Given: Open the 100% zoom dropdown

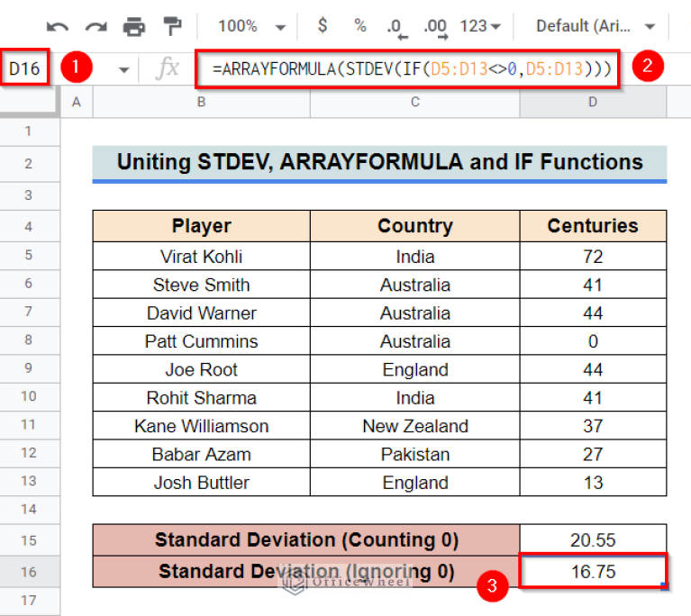Looking at the screenshot, I should click(x=252, y=26).
